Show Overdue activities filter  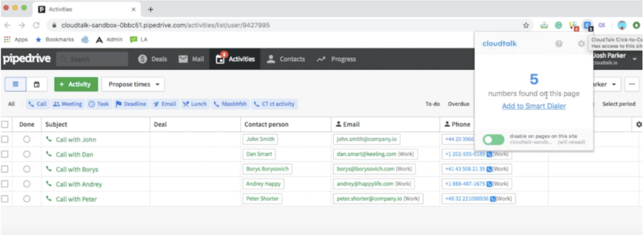(458, 104)
